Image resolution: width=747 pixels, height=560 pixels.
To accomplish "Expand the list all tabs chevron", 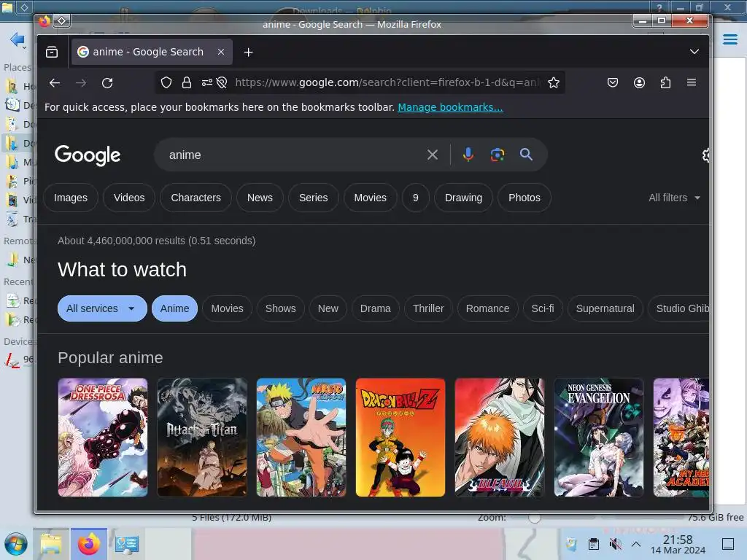I will pyautogui.click(x=694, y=52).
